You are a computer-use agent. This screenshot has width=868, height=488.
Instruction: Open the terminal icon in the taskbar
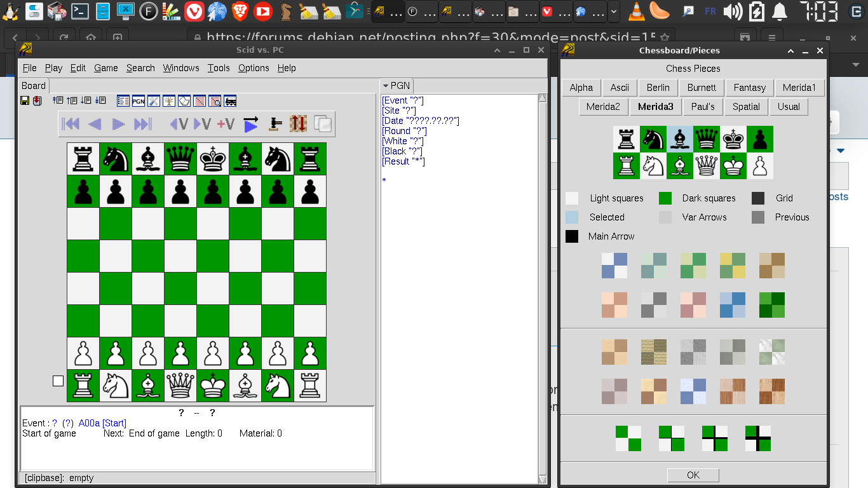[79, 11]
